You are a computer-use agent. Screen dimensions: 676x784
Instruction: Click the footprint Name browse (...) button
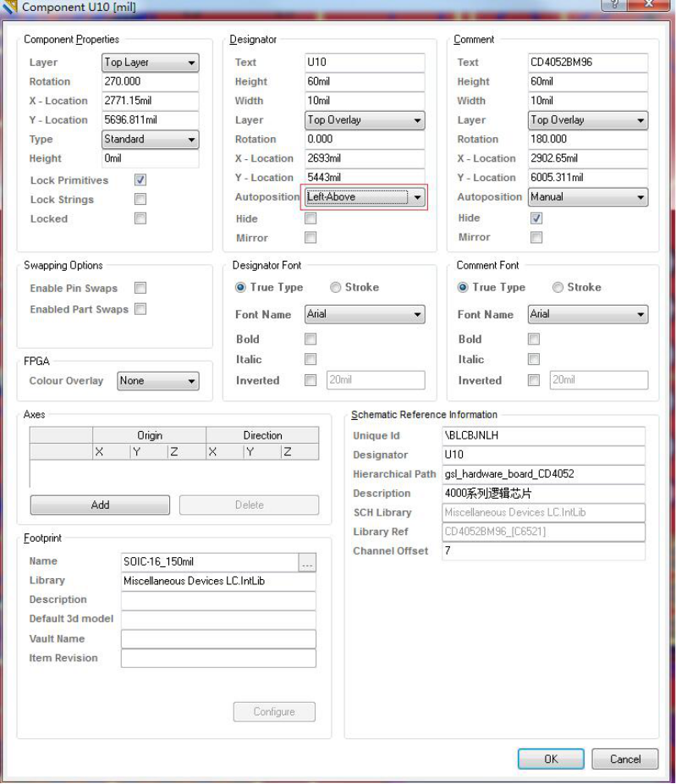click(306, 561)
